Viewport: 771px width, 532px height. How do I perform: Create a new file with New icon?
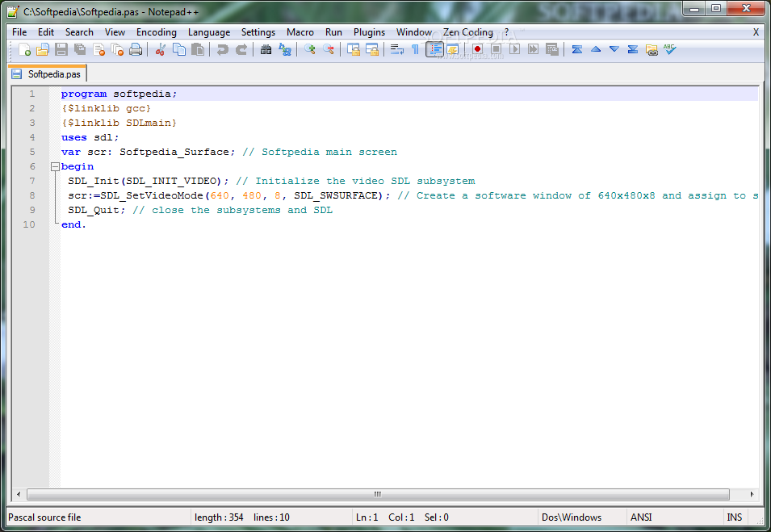pos(24,50)
